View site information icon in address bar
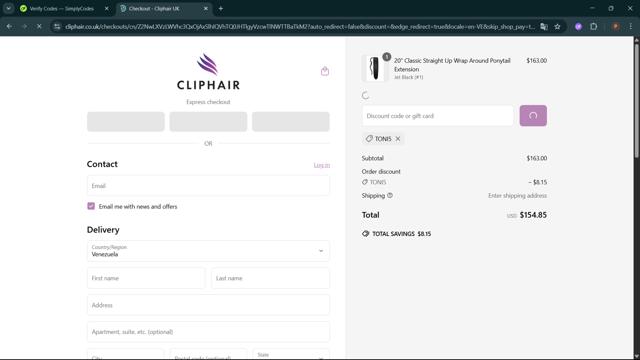 tap(57, 27)
